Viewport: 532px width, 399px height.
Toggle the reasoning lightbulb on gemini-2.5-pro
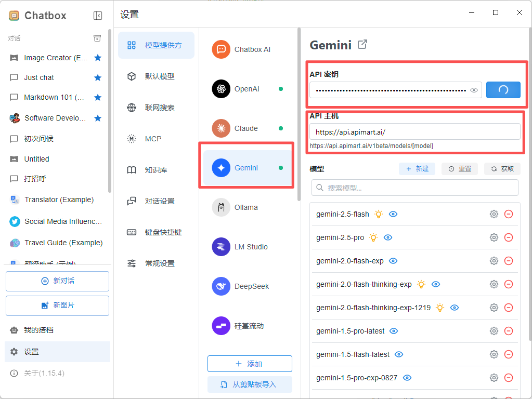pyautogui.click(x=373, y=237)
